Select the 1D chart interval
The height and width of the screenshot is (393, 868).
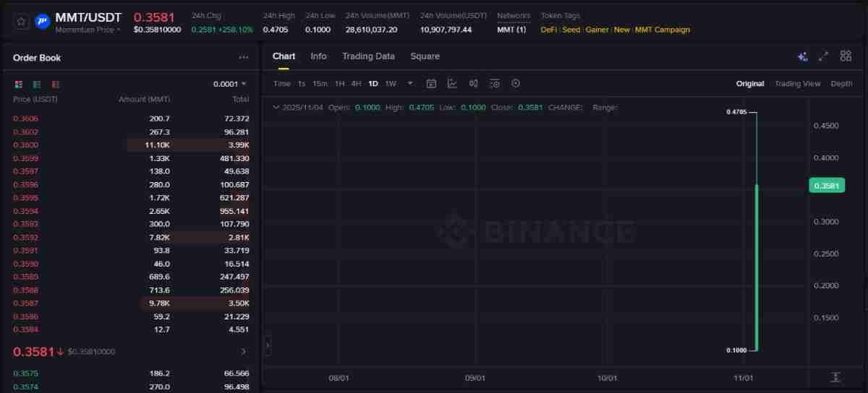pyautogui.click(x=373, y=84)
